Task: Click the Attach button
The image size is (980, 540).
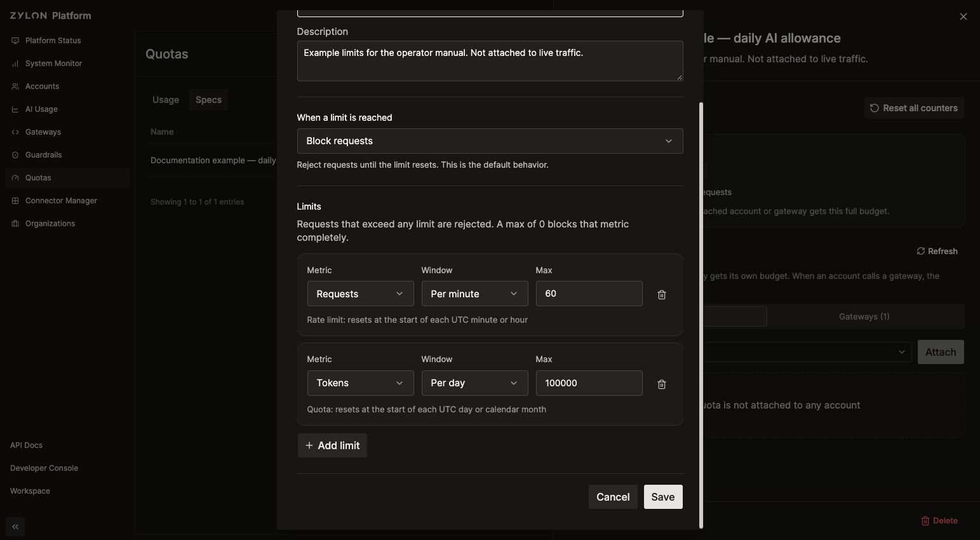Action: [941, 352]
